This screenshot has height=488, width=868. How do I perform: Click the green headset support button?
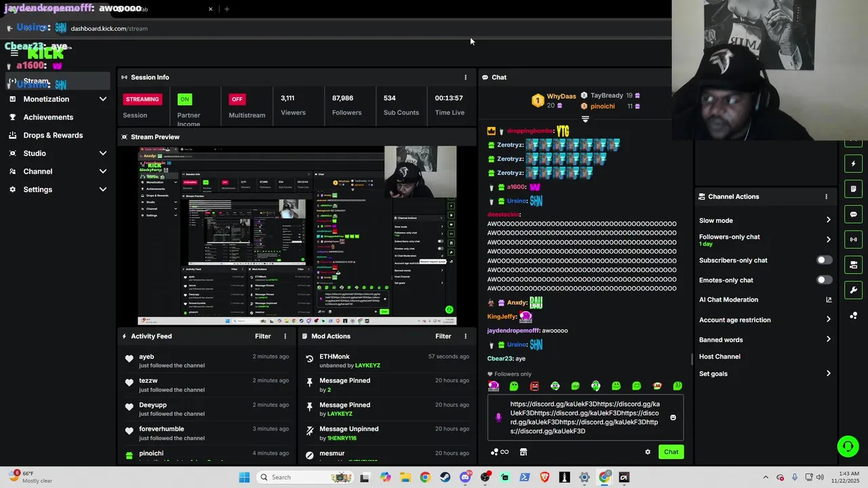coord(848,446)
